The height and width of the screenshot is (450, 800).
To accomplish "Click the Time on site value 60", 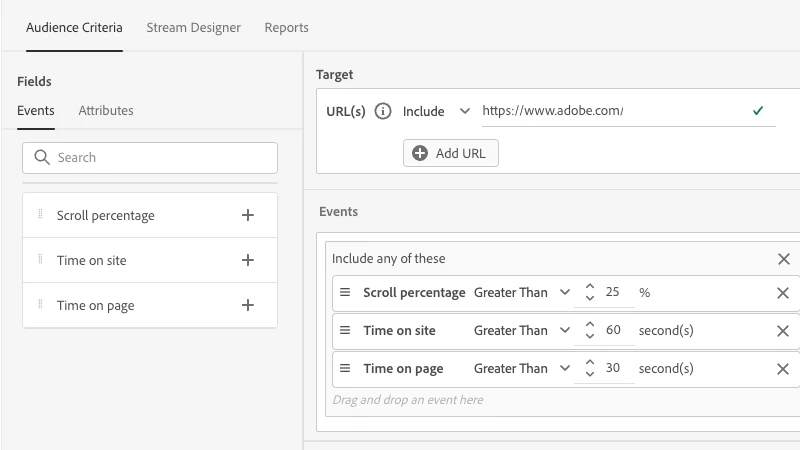I will click(613, 330).
